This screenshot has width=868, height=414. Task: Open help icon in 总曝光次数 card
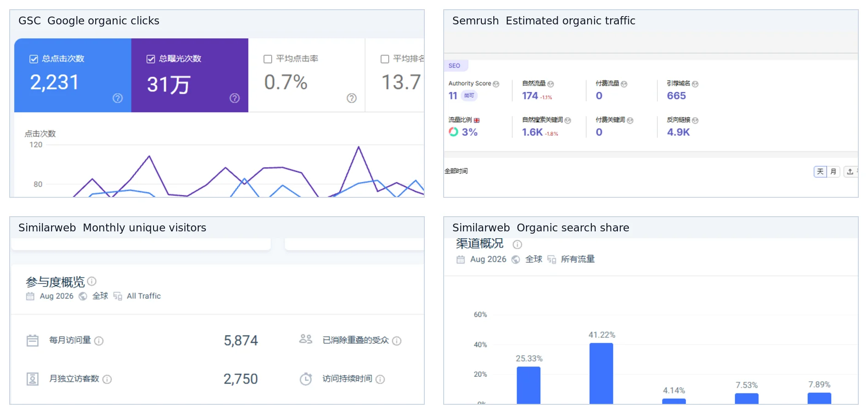tap(234, 98)
